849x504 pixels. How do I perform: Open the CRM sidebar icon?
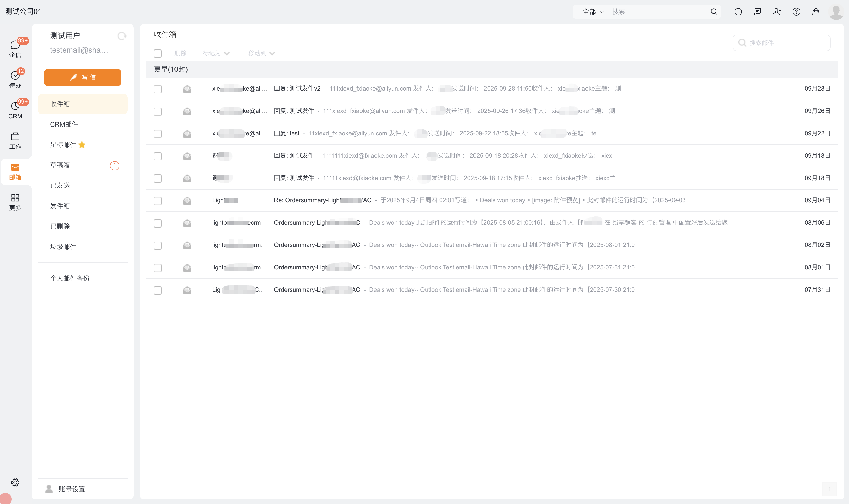(x=15, y=106)
